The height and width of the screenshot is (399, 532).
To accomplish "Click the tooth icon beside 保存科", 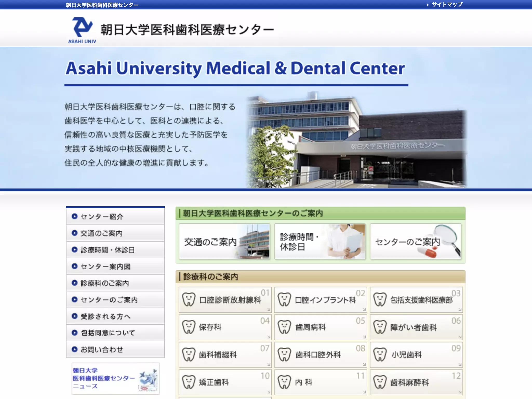I will (189, 327).
